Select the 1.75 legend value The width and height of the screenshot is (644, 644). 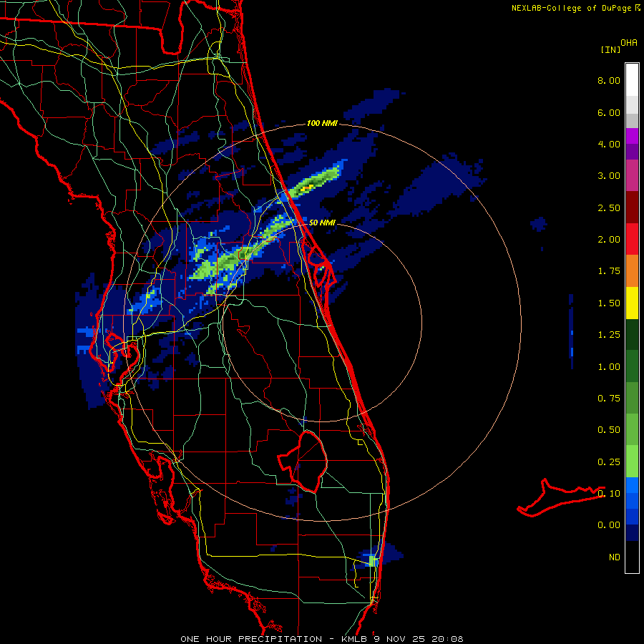pos(609,271)
